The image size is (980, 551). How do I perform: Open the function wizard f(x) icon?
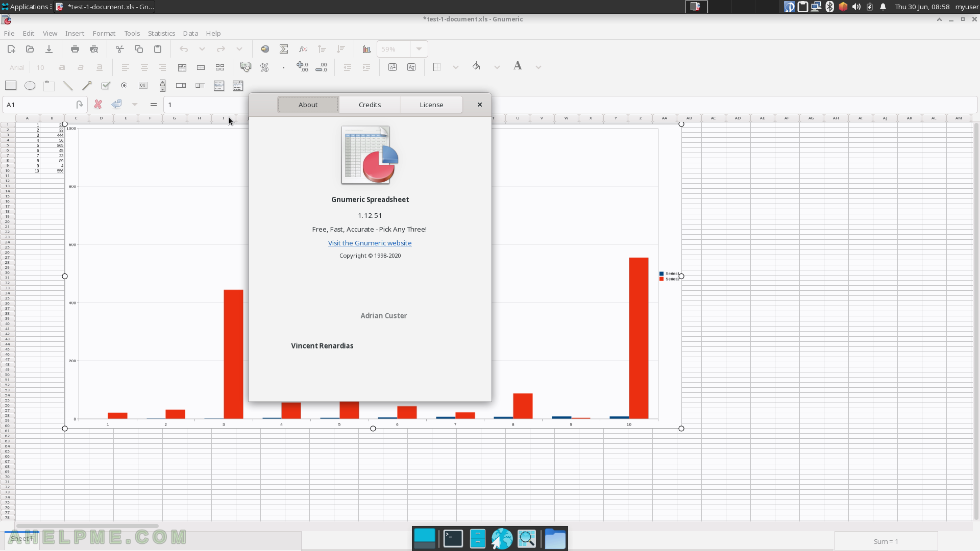pyautogui.click(x=303, y=49)
